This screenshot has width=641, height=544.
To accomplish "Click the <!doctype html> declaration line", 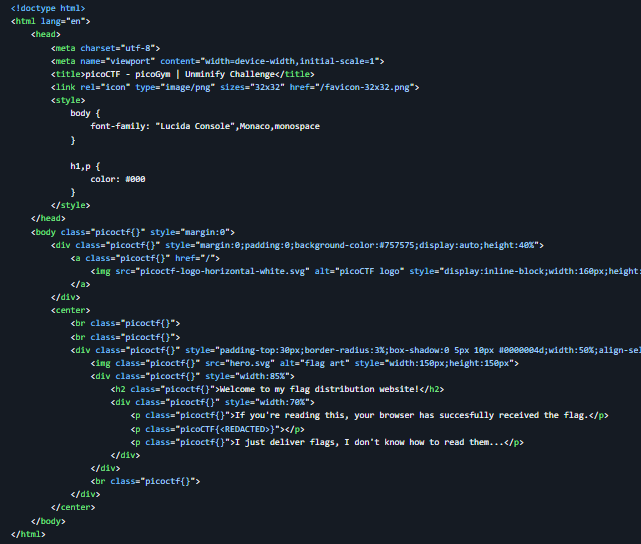I will (48, 8).
